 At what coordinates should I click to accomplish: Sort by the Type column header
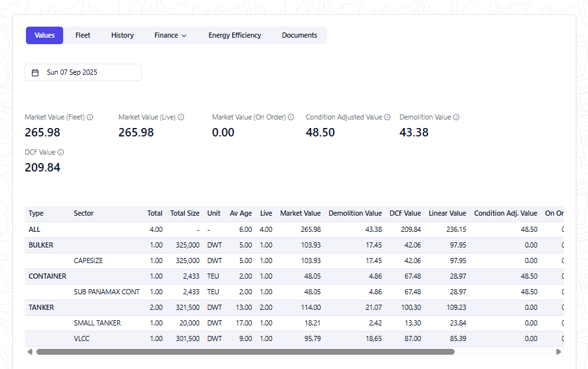coord(36,213)
